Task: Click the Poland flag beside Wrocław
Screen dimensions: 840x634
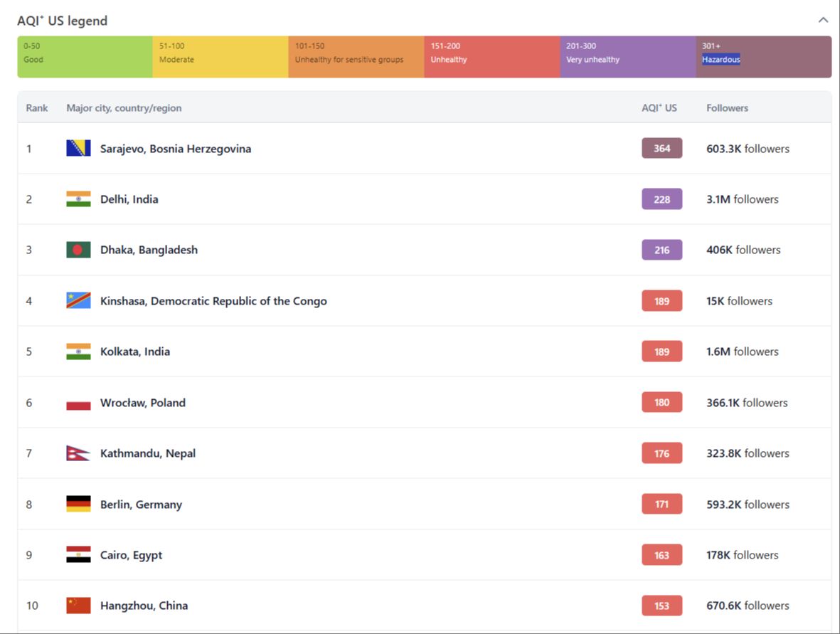Action: (78, 403)
